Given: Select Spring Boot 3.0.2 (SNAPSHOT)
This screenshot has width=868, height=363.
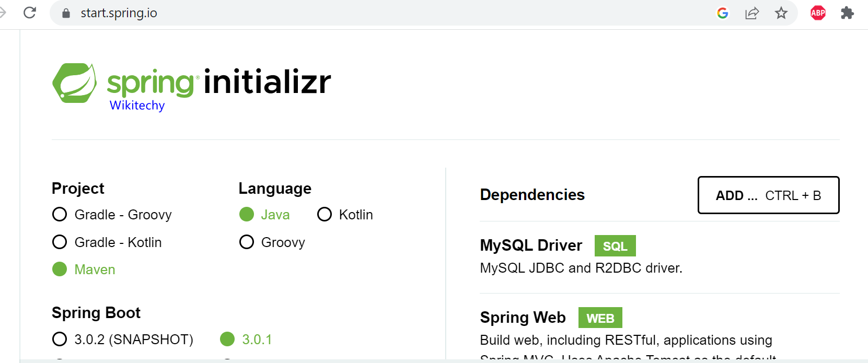Looking at the screenshot, I should coord(123,339).
